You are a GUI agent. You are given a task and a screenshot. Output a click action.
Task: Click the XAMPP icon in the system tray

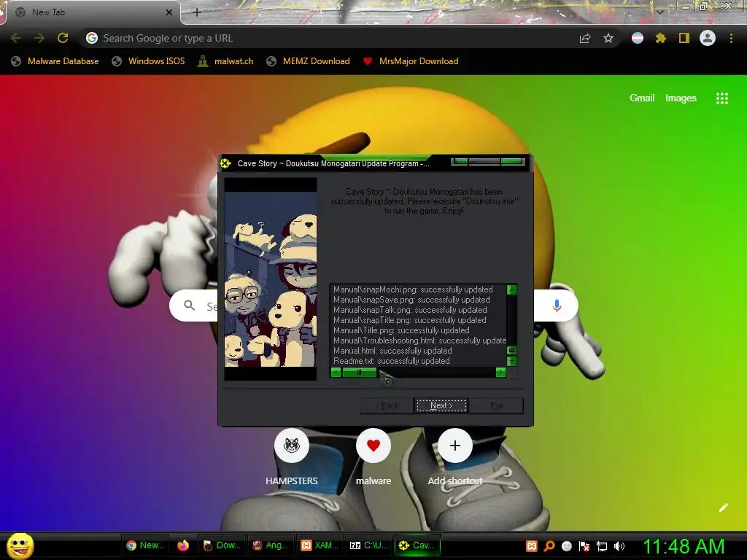pos(532,546)
